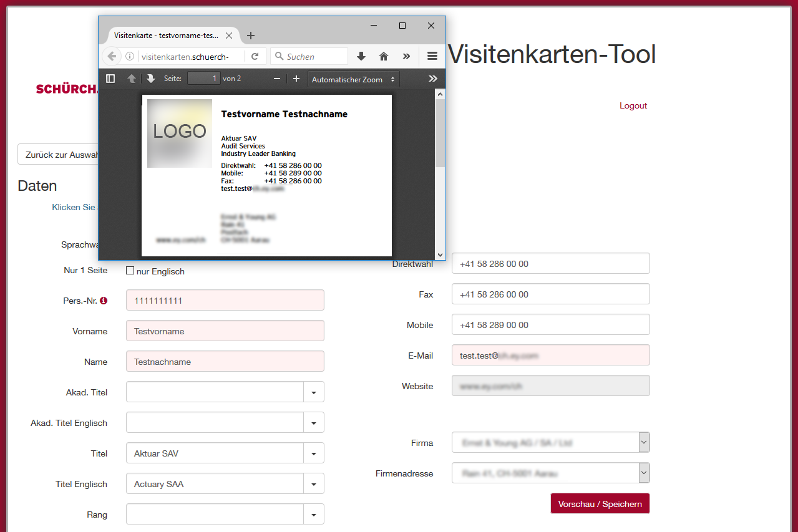Viewport: 798px width, 532px height.
Task: Select the Visitenkarte browser tab
Action: coord(166,36)
